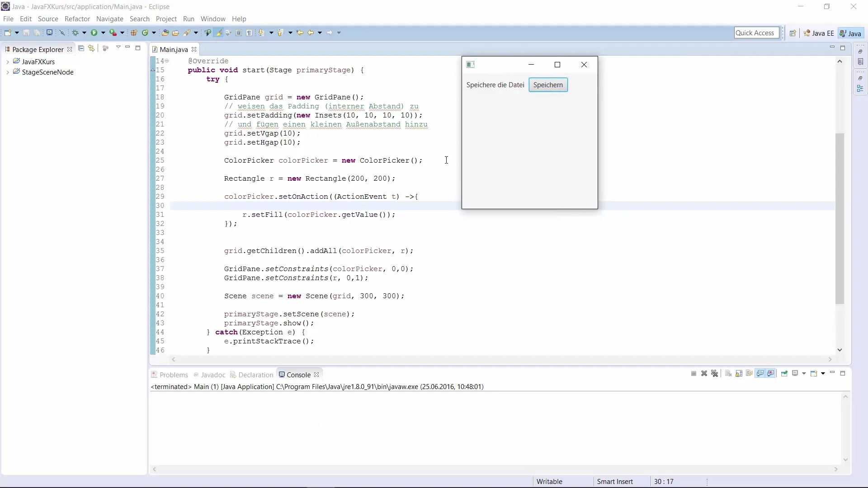
Task: Click the Debug bug icon
Action: click(75, 33)
